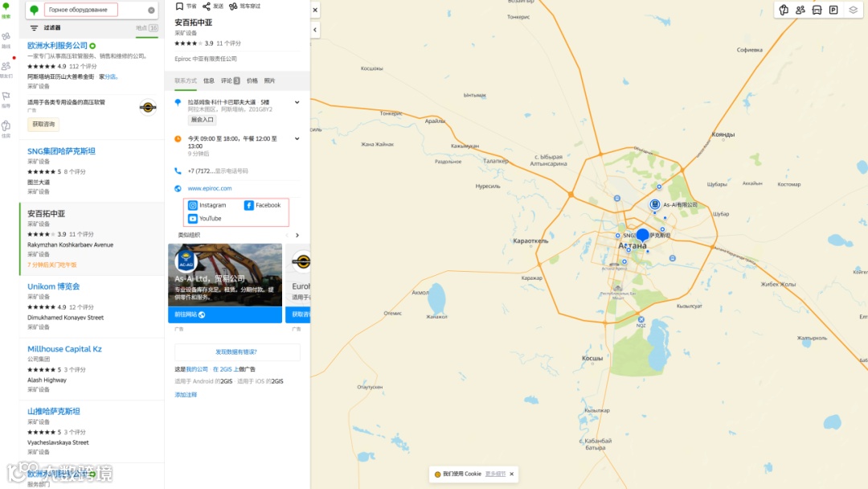
Task: Open the Millhouse Capital Kz listing
Action: pos(65,349)
